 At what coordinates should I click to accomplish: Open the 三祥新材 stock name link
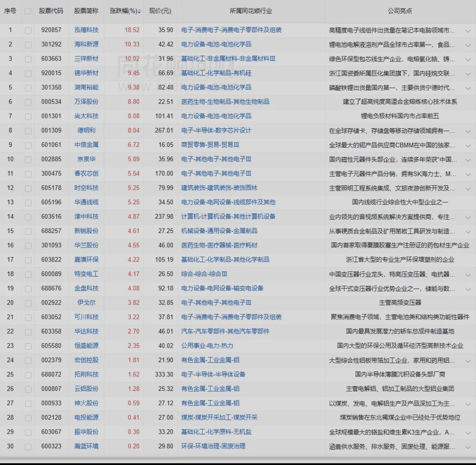pos(86,59)
